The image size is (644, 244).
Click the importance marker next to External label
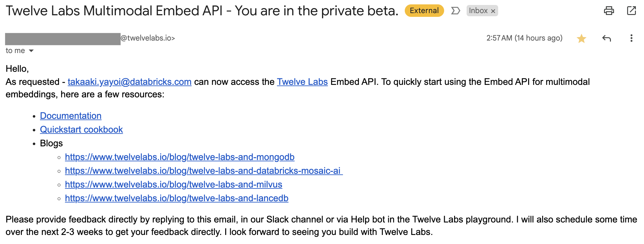[456, 10]
